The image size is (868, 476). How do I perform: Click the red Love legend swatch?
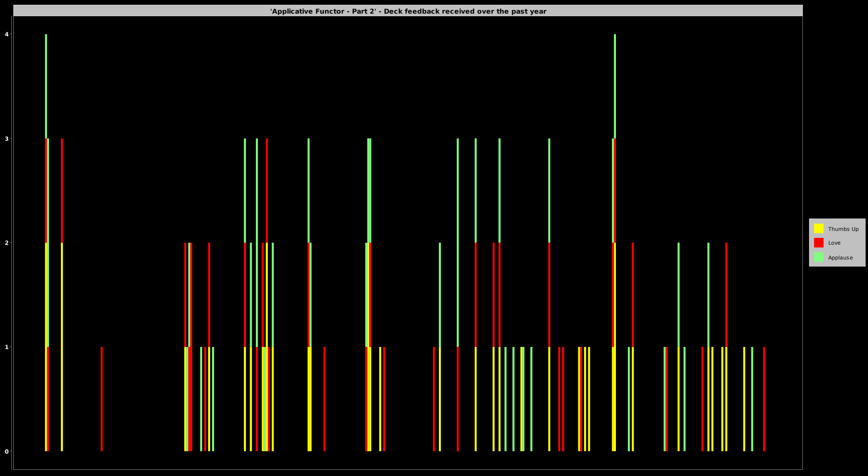point(819,243)
